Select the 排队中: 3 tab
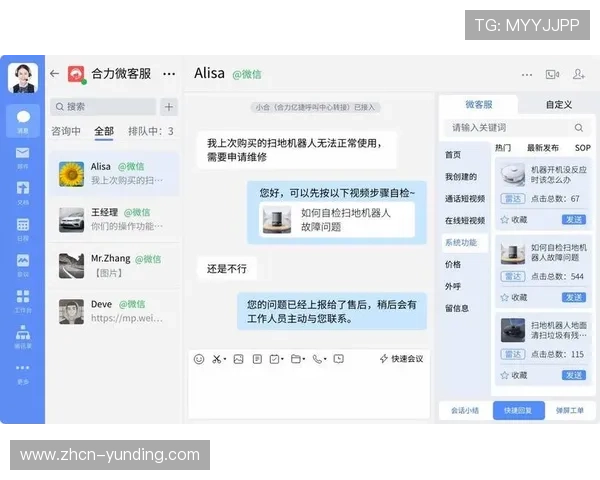This screenshot has height=480, width=600. pos(151,131)
